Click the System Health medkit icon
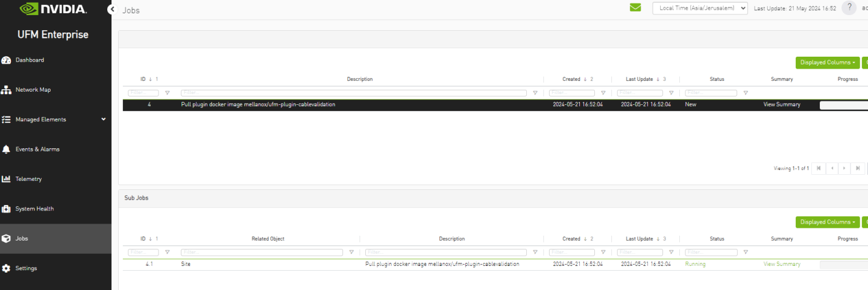The height and width of the screenshot is (290, 868). click(7, 209)
